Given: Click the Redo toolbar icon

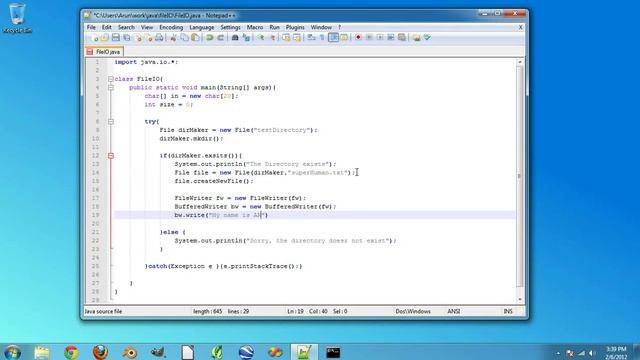Looking at the screenshot, I should pyautogui.click(x=221, y=38).
